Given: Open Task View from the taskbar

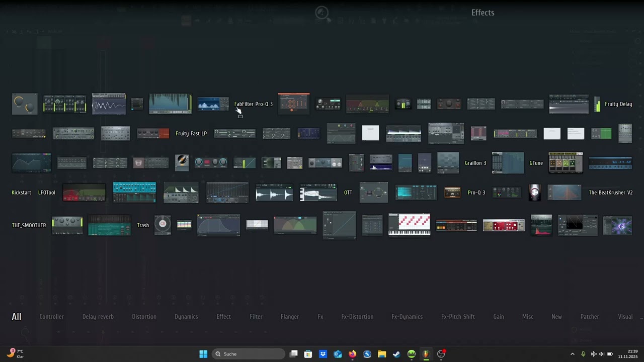Looking at the screenshot, I should [294, 354].
